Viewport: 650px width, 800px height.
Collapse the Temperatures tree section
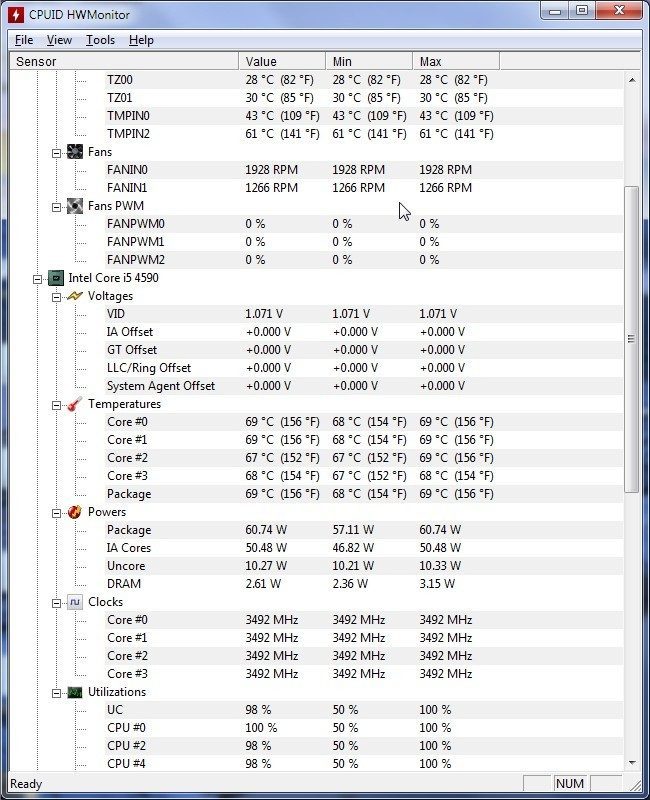pyautogui.click(x=57, y=405)
